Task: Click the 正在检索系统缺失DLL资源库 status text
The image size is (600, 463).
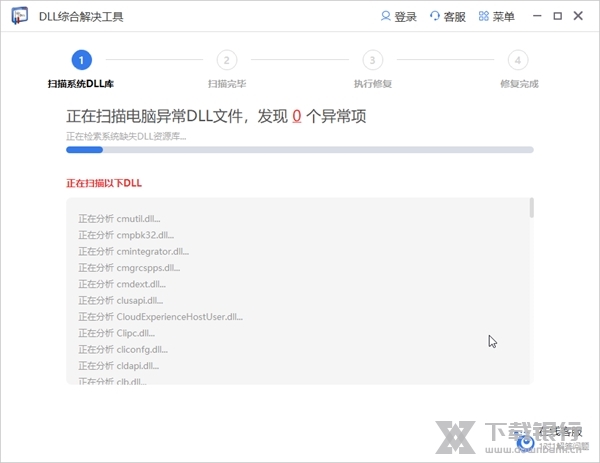Action: [126, 137]
